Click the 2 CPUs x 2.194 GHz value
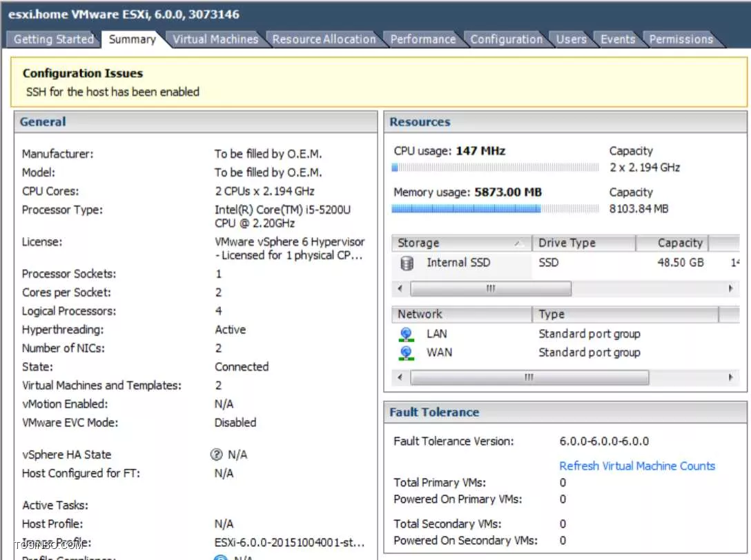Image resolution: width=751 pixels, height=560 pixels. click(x=264, y=192)
